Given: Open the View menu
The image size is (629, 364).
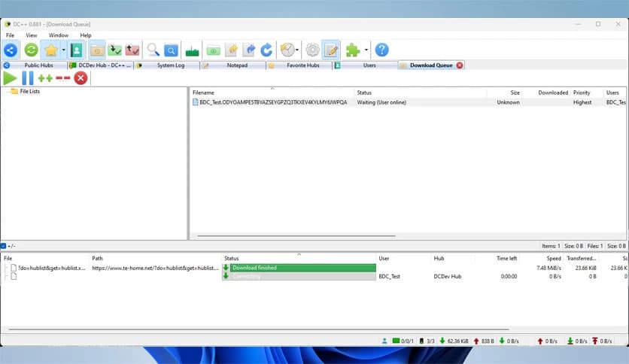Looking at the screenshot, I should click(x=32, y=35).
